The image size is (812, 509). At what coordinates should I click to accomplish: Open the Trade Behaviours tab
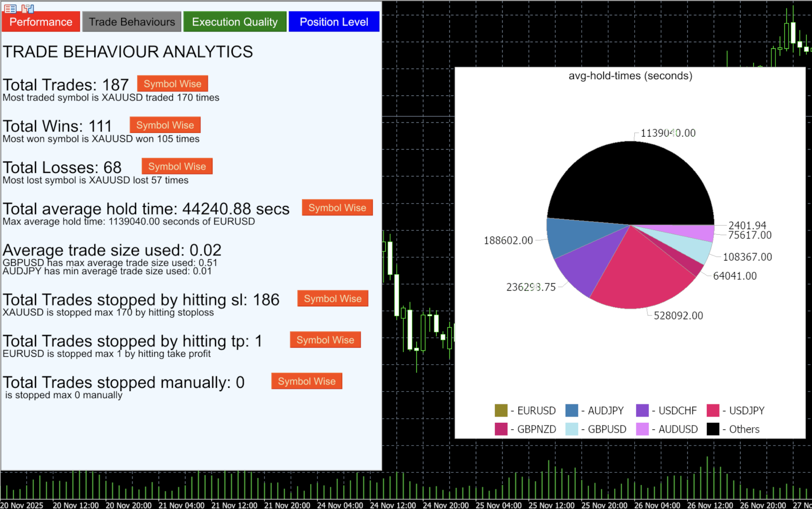[x=132, y=22]
